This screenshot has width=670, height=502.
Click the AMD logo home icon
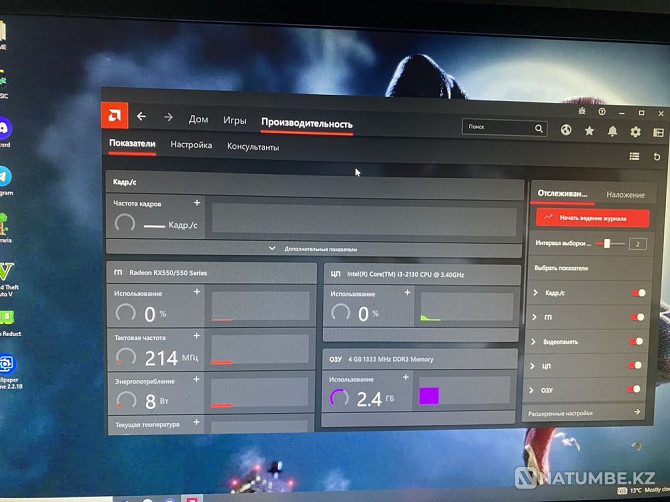(114, 115)
